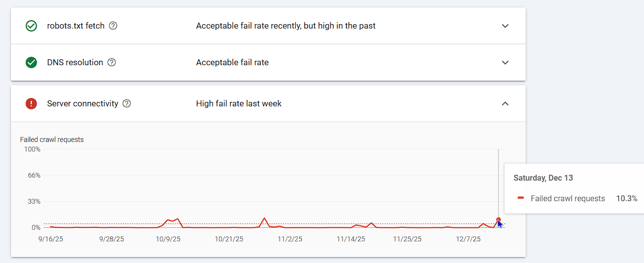This screenshot has height=263, width=644.
Task: Click the chart spike near 10/9/25
Action: click(x=178, y=219)
